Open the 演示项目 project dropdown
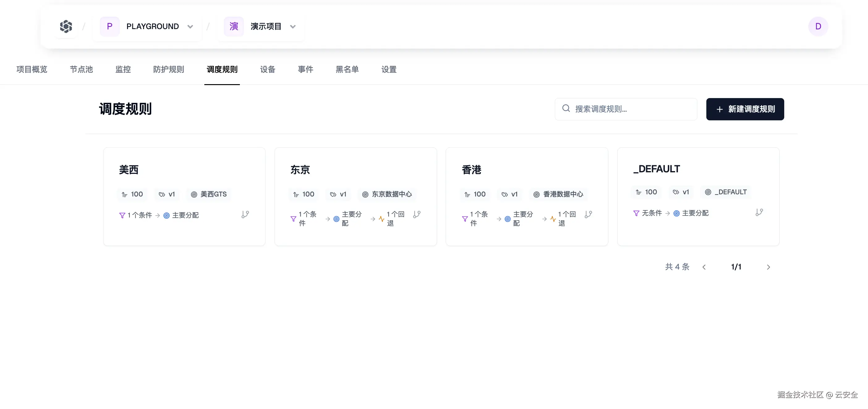Image resolution: width=868 pixels, height=409 pixels. [x=293, y=27]
